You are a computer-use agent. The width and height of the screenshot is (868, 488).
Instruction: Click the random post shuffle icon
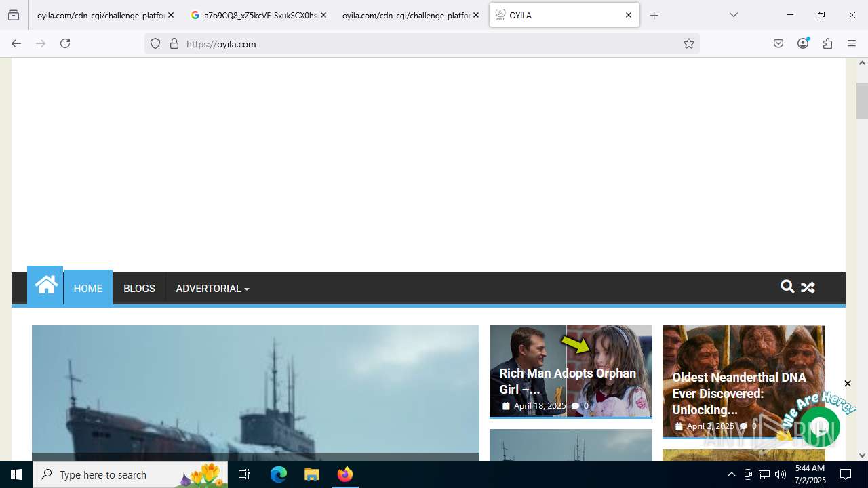[x=808, y=287]
